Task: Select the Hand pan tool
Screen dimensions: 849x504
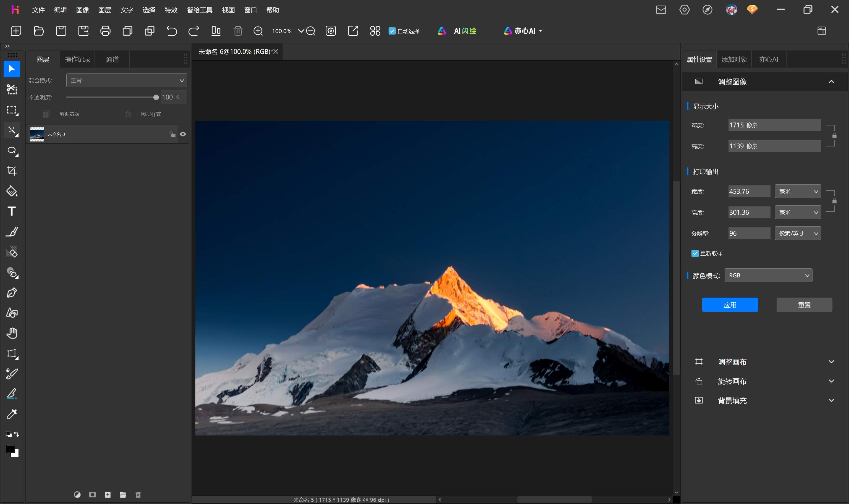Action: [x=12, y=333]
